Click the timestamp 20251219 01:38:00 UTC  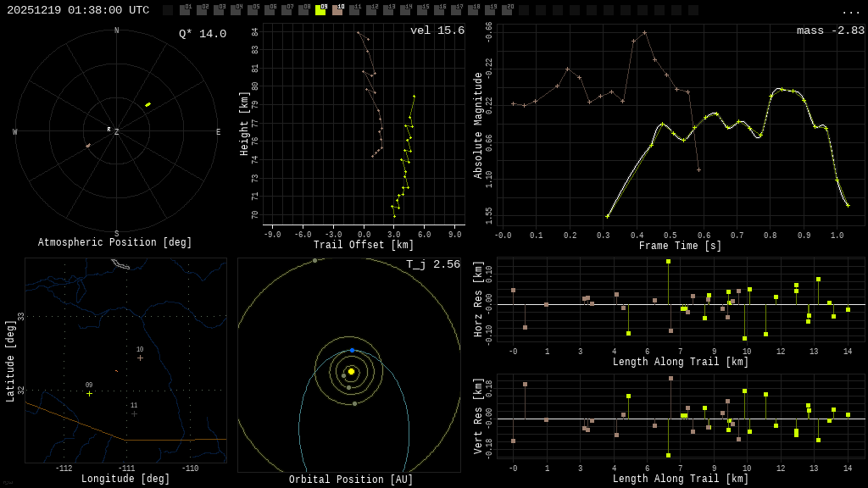click(78, 10)
